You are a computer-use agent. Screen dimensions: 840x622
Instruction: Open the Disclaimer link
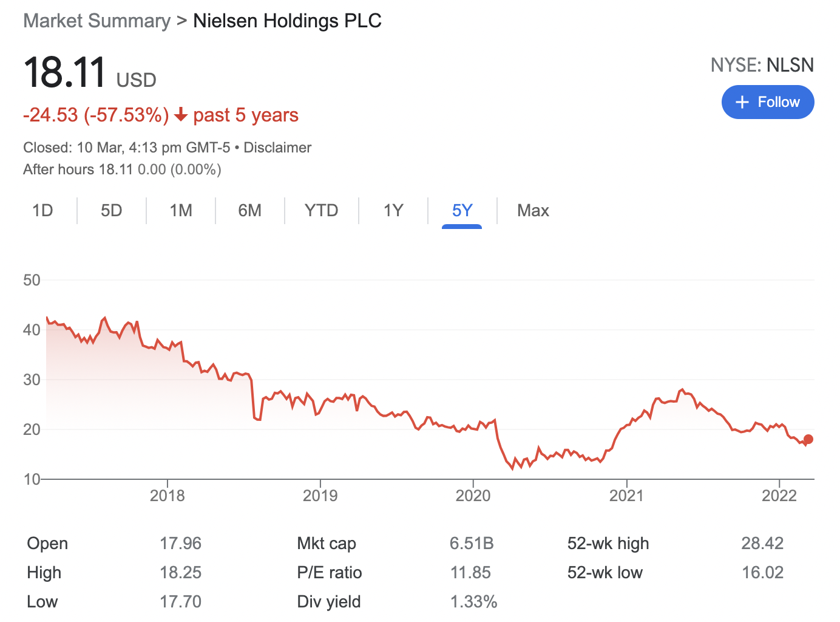tap(277, 148)
